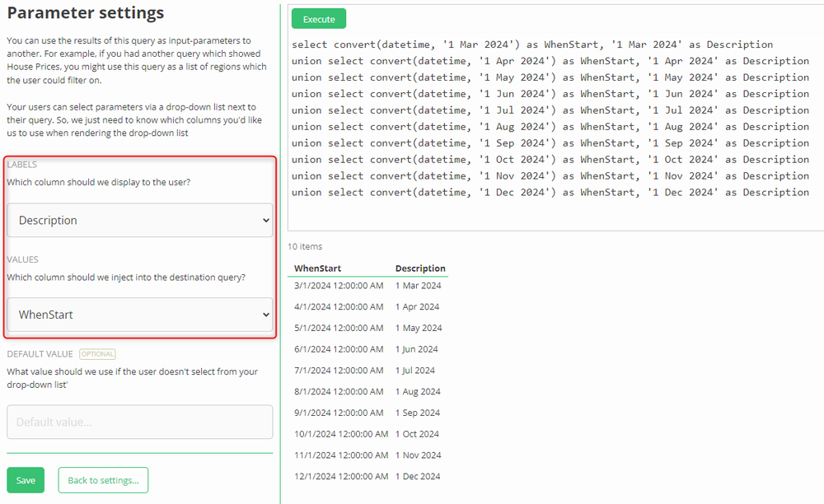Expand the Description label selector chevron
The height and width of the screenshot is (504, 824).
(x=265, y=220)
